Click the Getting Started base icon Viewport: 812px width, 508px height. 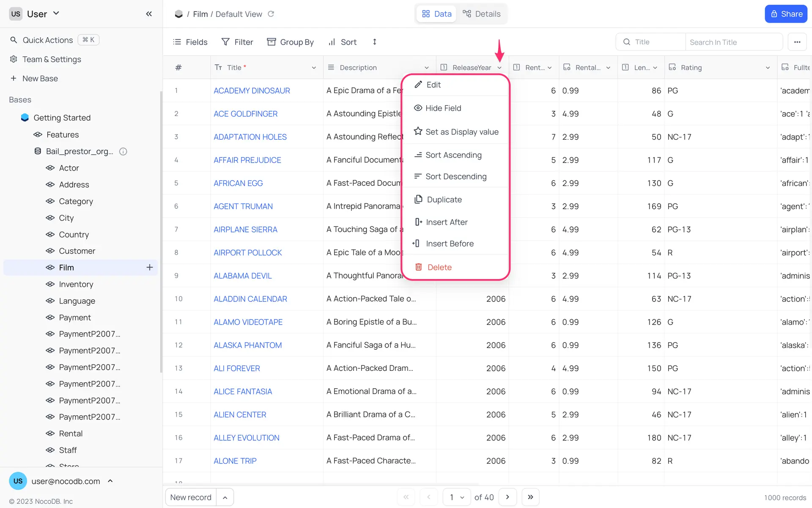[25, 118]
